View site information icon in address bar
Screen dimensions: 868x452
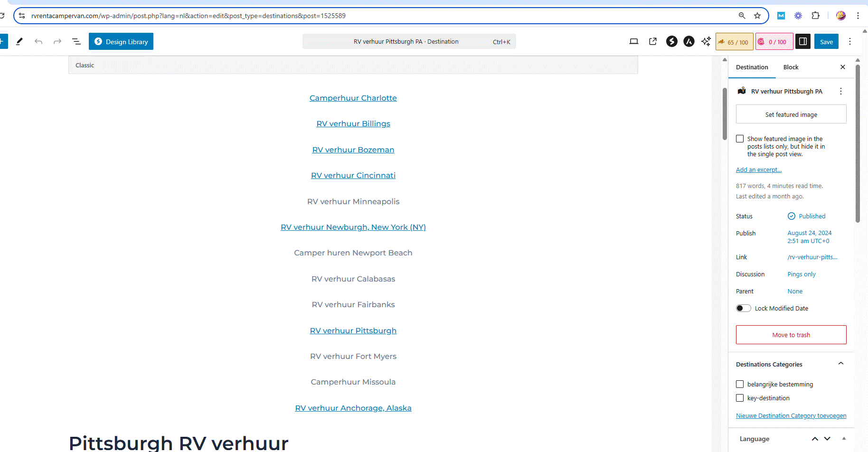[22, 16]
